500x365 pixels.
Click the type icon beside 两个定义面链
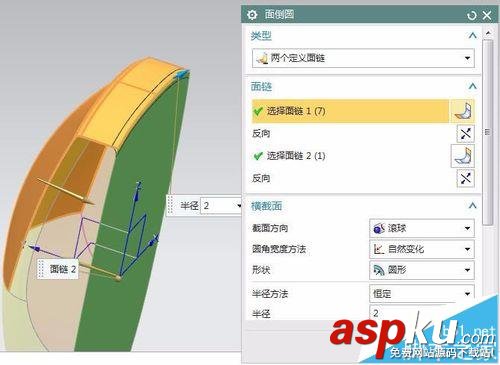[262, 58]
